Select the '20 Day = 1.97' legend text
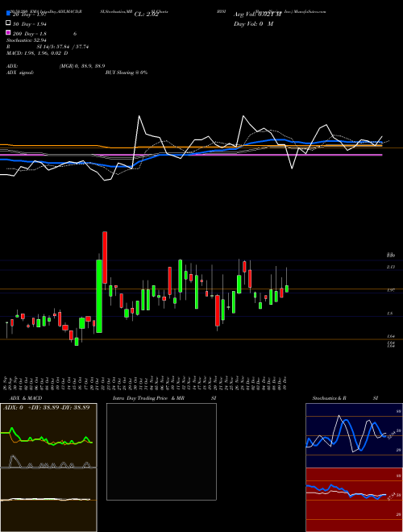Viewport: 403px width, 532px height. [29, 15]
